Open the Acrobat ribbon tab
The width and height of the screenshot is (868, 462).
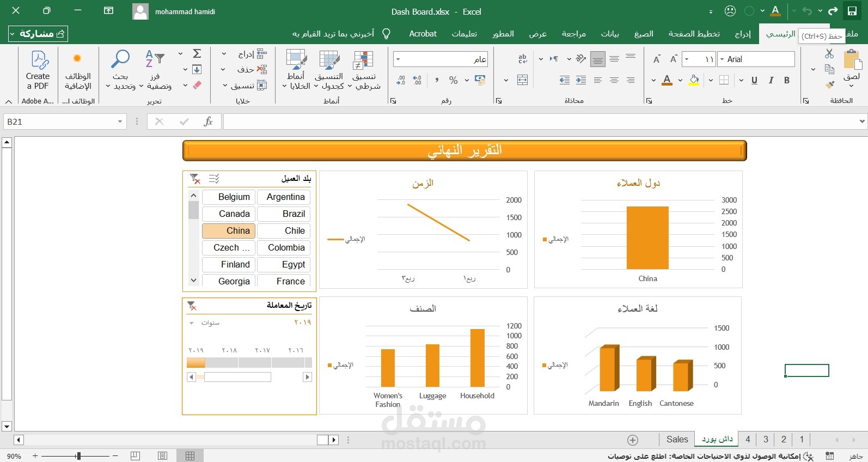[x=423, y=34]
